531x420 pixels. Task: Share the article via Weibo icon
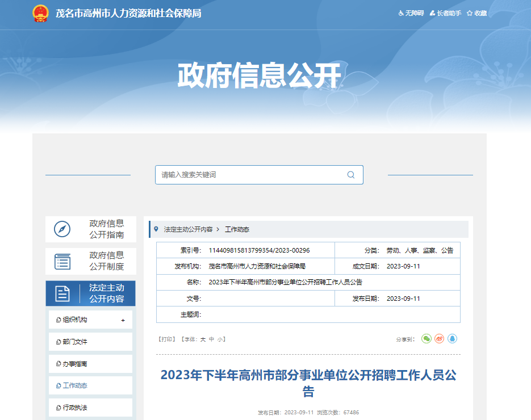click(x=440, y=339)
